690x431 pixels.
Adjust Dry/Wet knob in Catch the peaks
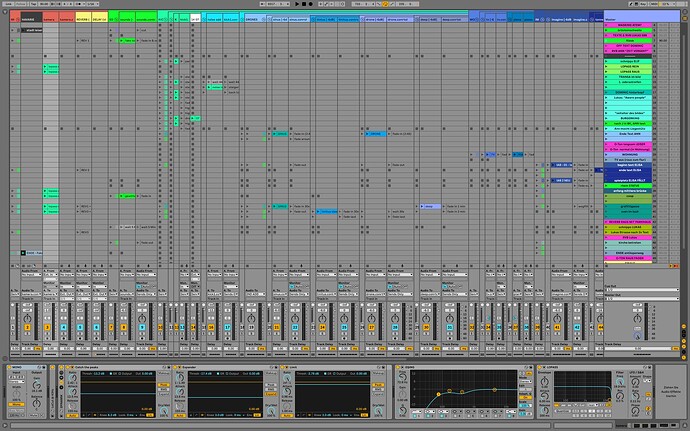(x=163, y=411)
